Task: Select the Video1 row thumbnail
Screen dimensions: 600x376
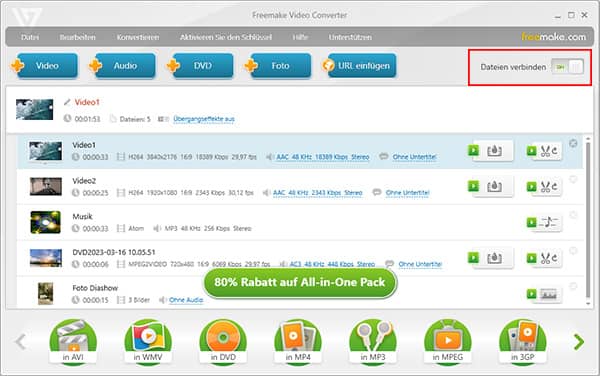Action: pyautogui.click(x=46, y=151)
